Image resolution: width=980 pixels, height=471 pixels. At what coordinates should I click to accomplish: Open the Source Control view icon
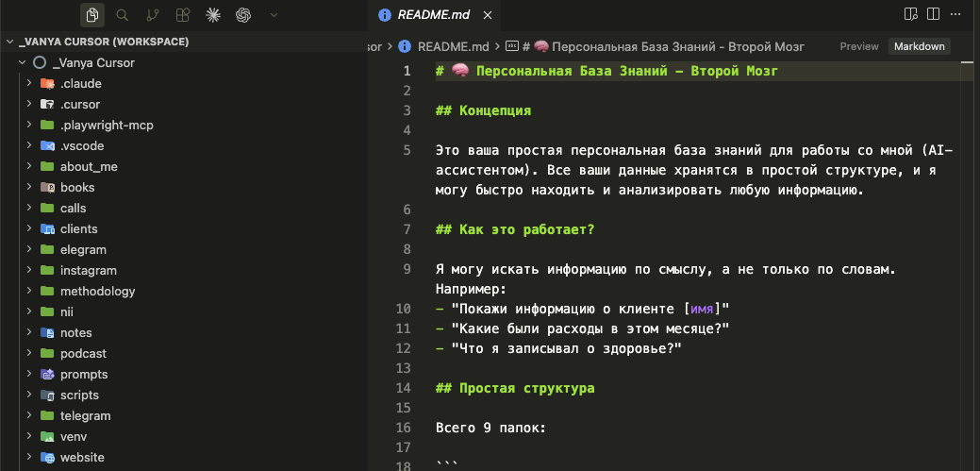coord(153,15)
